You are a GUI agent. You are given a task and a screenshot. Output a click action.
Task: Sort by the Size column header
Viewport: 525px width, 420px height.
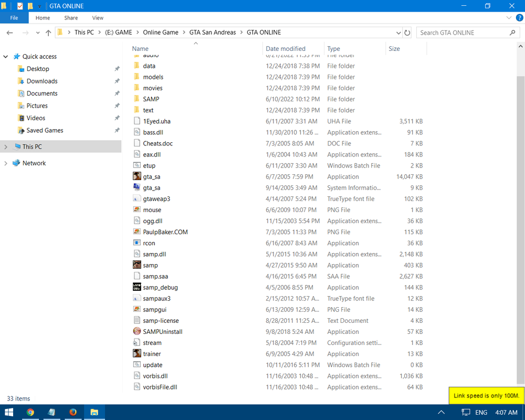click(x=406, y=49)
